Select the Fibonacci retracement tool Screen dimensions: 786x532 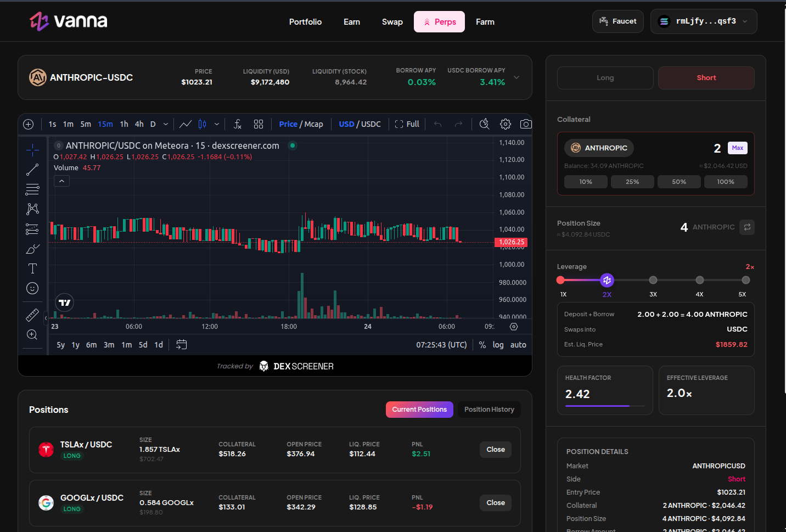click(x=32, y=189)
